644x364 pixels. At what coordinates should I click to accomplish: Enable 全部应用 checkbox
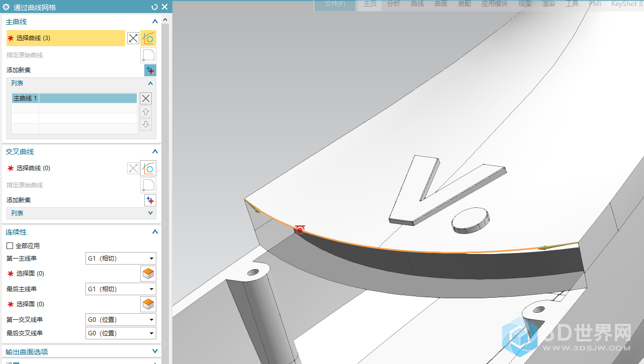coord(10,246)
